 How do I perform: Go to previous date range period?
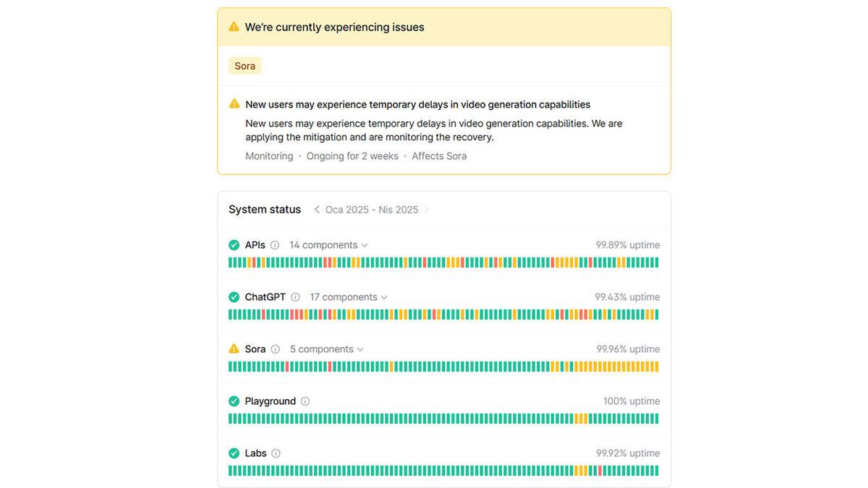[317, 210]
